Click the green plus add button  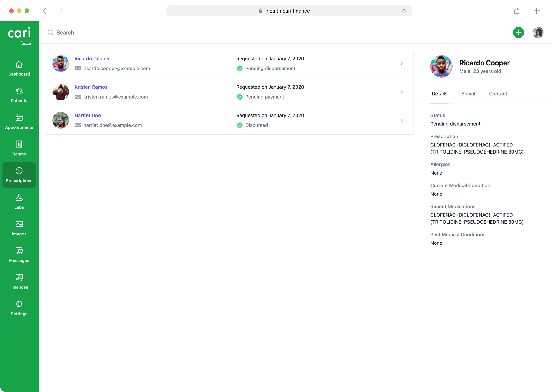(x=518, y=33)
